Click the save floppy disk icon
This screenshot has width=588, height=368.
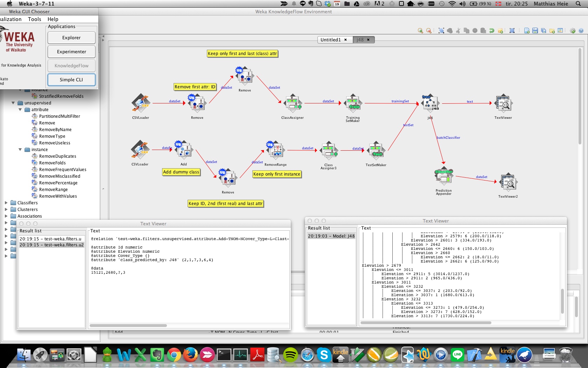click(x=535, y=31)
